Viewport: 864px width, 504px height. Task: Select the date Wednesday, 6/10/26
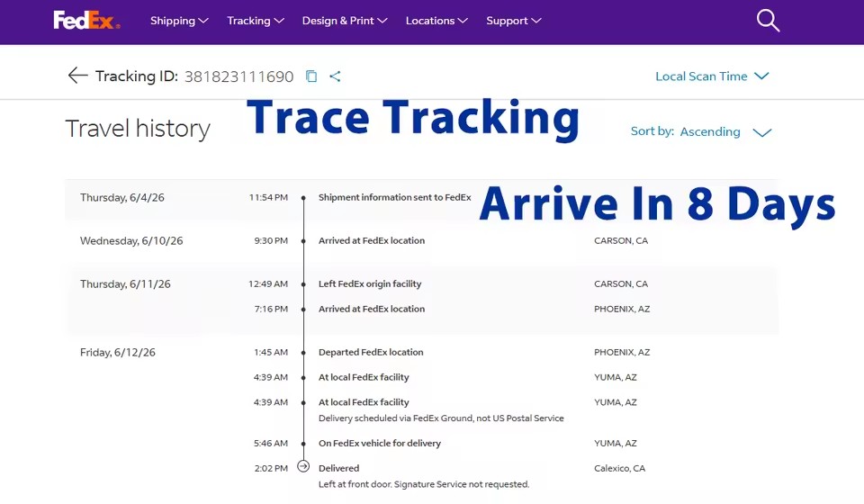pos(131,240)
